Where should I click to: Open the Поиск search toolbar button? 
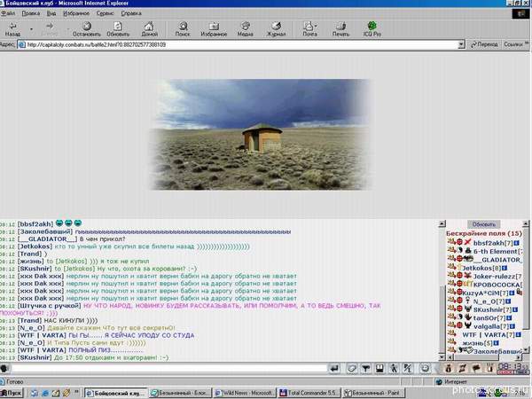[183, 29]
